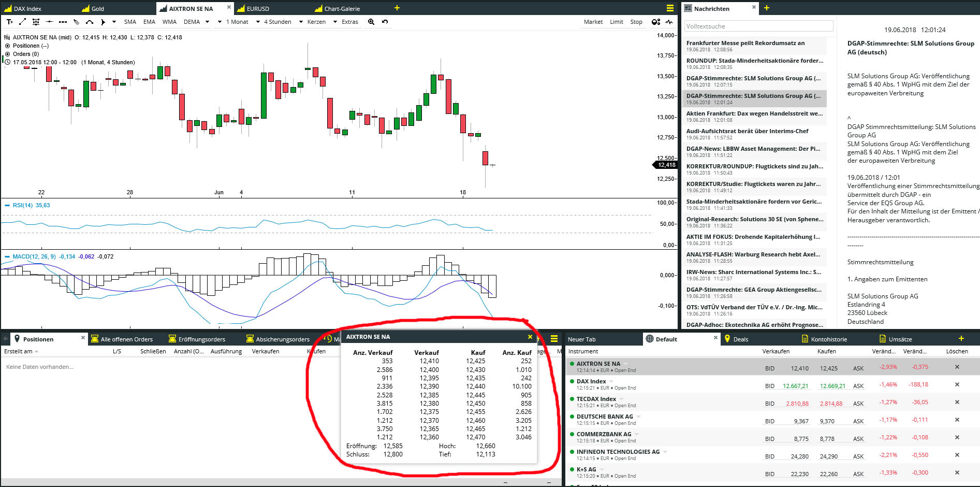Select the Fibonacci retracement drawing tool

pos(36,22)
